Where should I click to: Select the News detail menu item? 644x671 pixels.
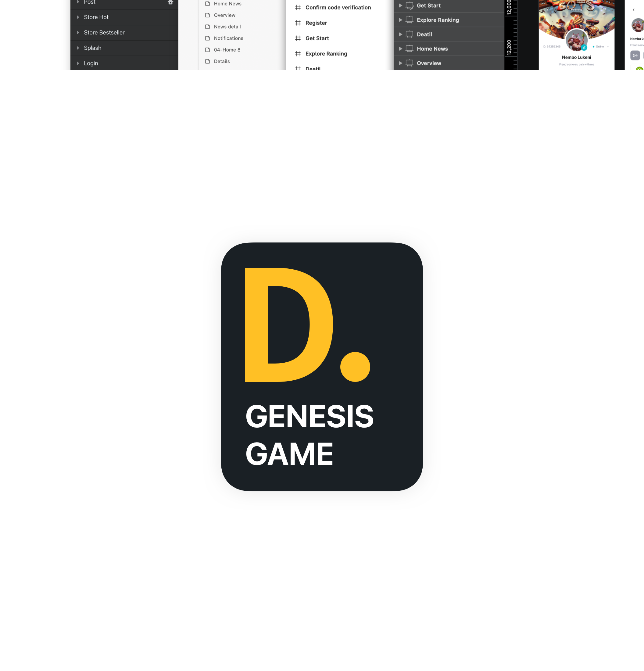click(227, 26)
